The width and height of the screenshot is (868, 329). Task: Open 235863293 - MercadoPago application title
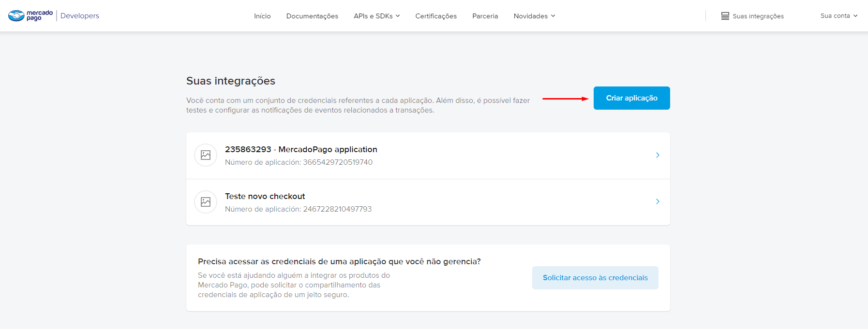(301, 149)
